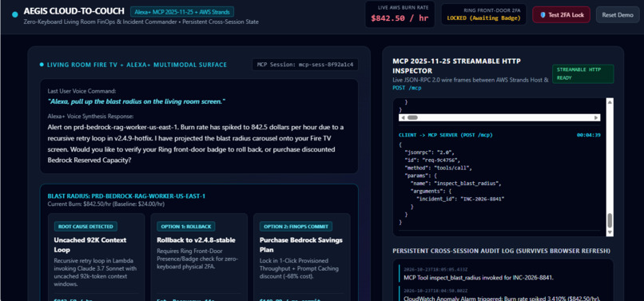Image resolution: width=644 pixels, height=301 pixels.
Task: Select the Alexa+ MCP 2025-11-25 + AWS Strands badge
Action: [182, 11]
